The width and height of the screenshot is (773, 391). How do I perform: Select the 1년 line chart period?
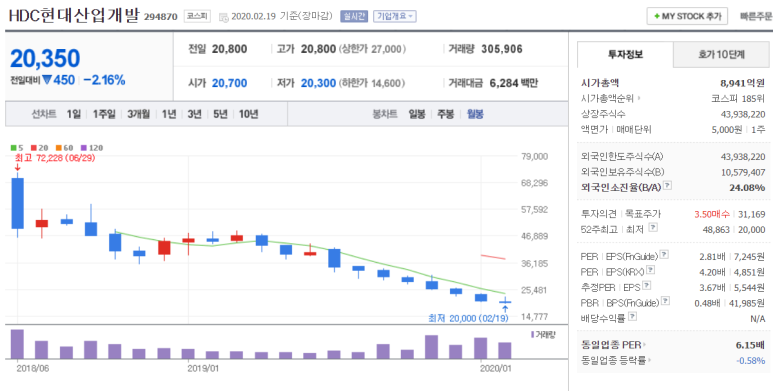pos(169,114)
